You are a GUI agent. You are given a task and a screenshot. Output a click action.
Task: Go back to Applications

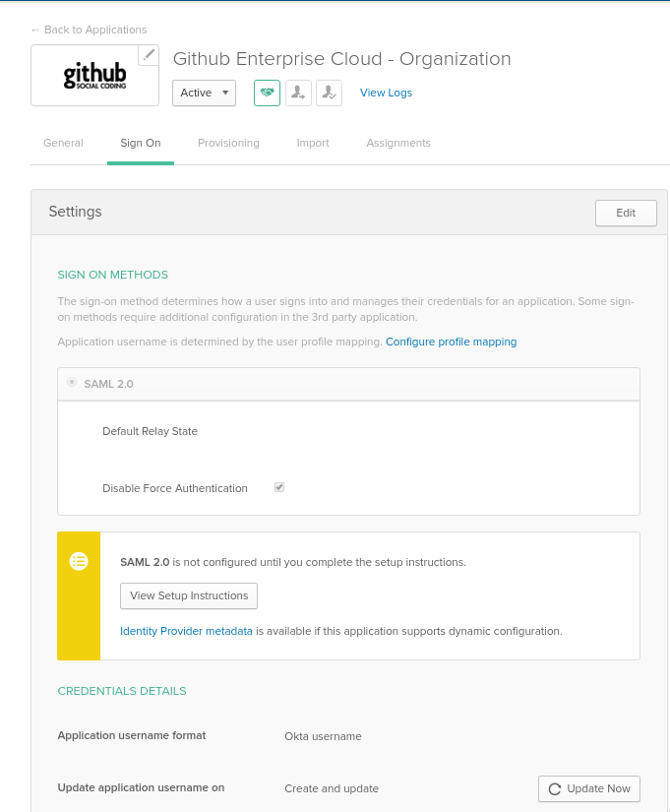(x=89, y=30)
